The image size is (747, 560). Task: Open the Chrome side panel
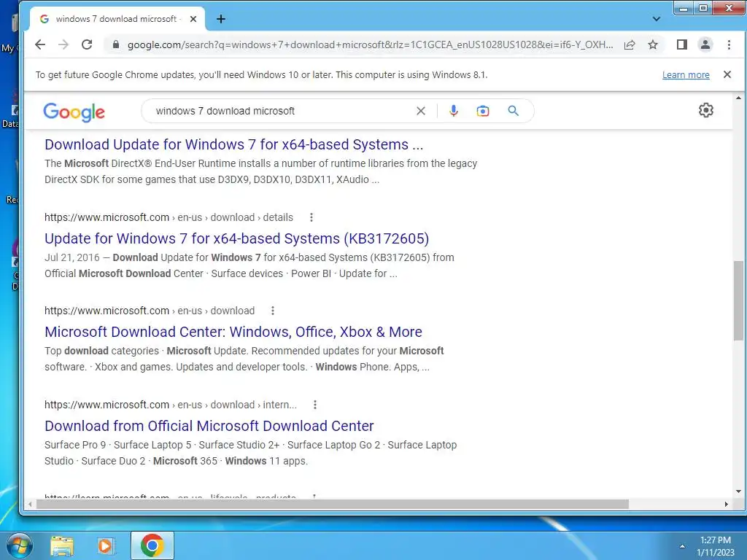682,44
